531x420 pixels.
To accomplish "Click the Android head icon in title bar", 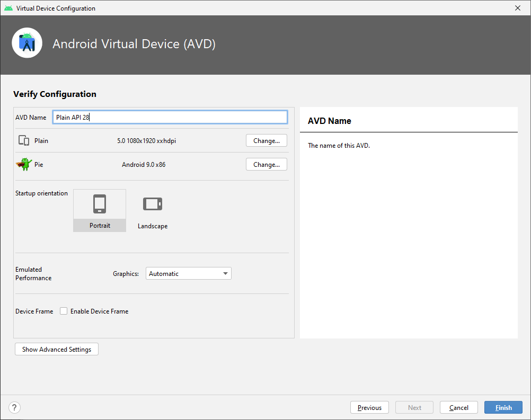I will click(x=8, y=8).
